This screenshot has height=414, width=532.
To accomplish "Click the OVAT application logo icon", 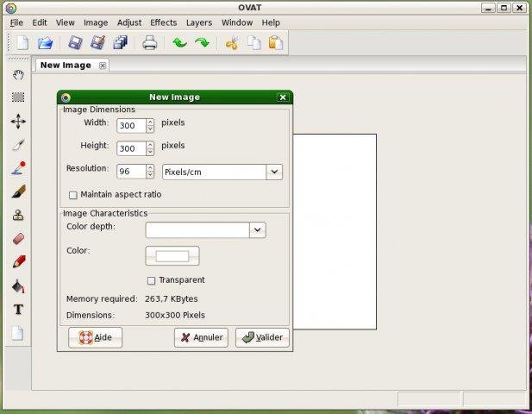I will 11,8.
